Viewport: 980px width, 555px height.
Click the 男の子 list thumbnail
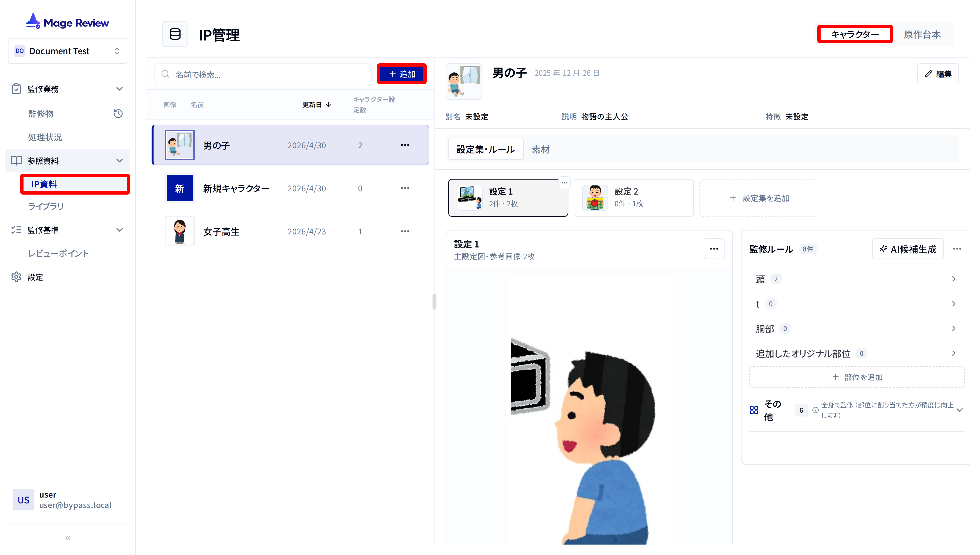tap(180, 145)
